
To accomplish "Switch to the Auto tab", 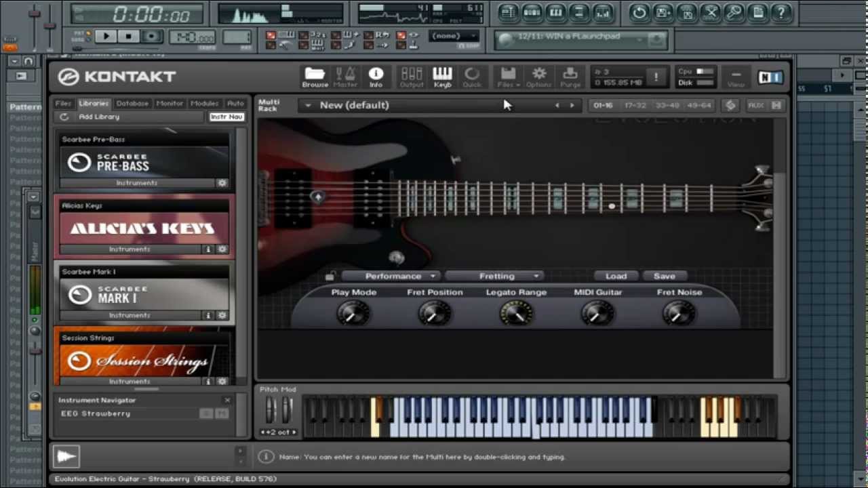I will (x=235, y=103).
